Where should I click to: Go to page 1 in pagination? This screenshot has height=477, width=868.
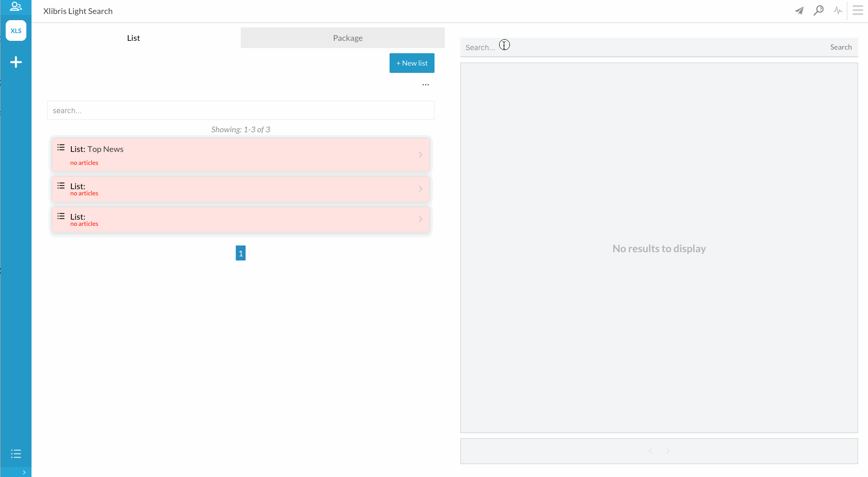(x=241, y=253)
